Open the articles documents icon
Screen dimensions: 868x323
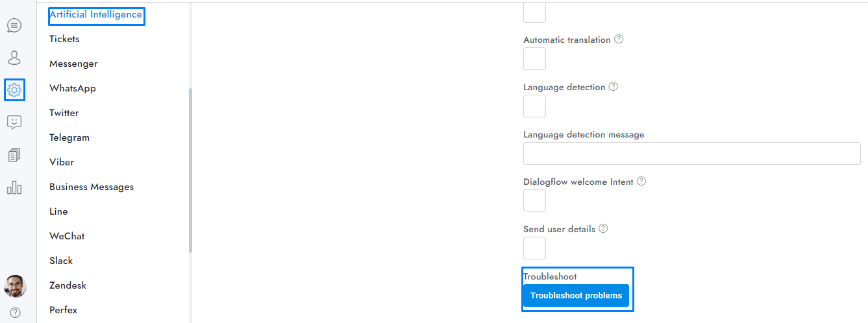coord(14,155)
